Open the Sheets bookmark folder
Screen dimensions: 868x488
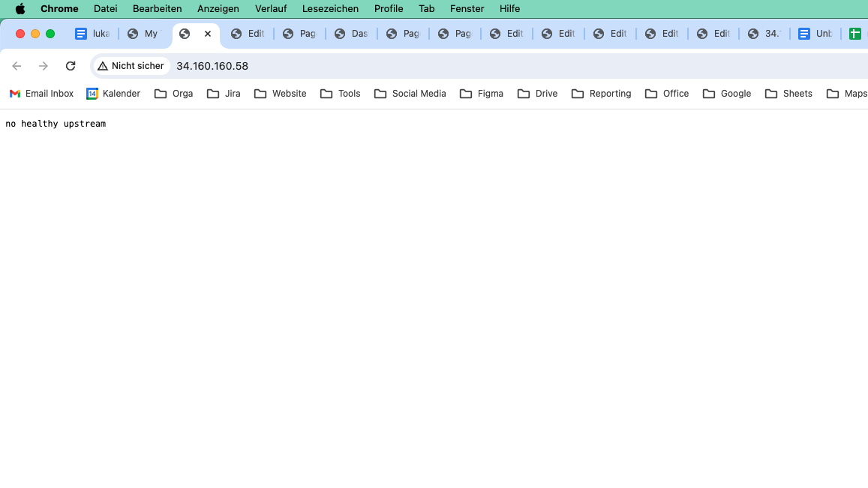(x=788, y=94)
